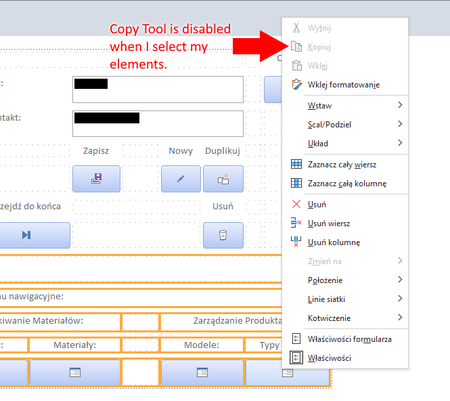The image size is (450, 401).
Task: Click the Nowy button with pencil icon
Action: coord(181,179)
